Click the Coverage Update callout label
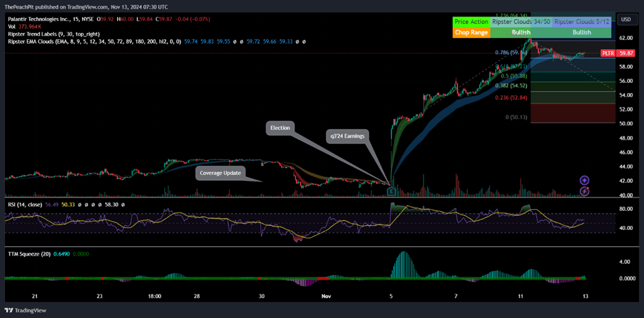This screenshot has height=318, width=644. tap(220, 173)
